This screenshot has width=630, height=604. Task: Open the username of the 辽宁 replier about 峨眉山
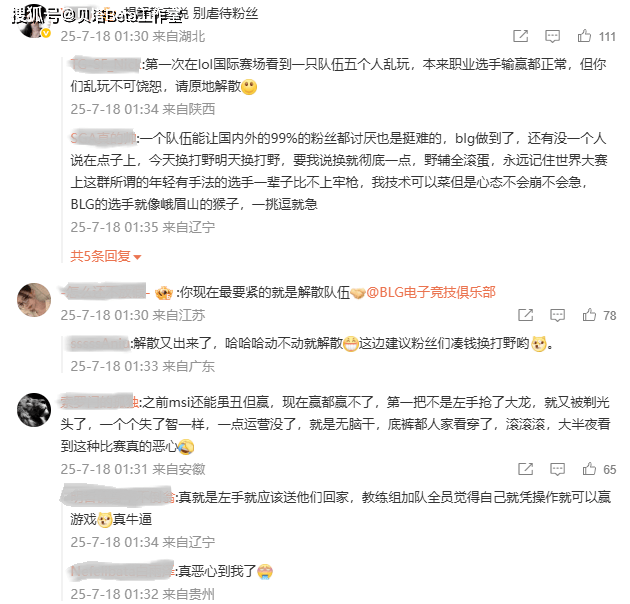103,139
